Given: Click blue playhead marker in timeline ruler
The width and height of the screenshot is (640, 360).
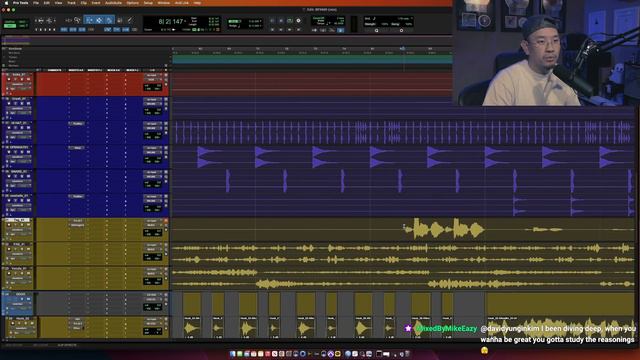Looking at the screenshot, I should click(402, 49).
